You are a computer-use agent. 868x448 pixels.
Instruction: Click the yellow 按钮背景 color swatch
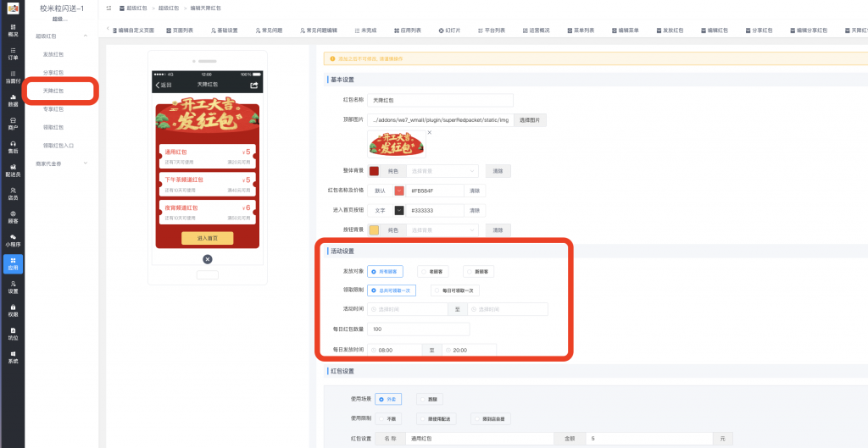374,230
